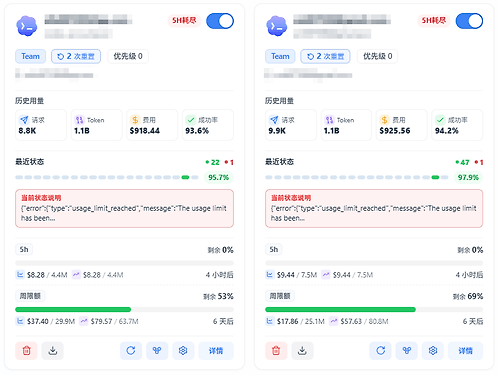Click the checkmark icon above 94.2%
498x375 pixels.
[x=440, y=120]
